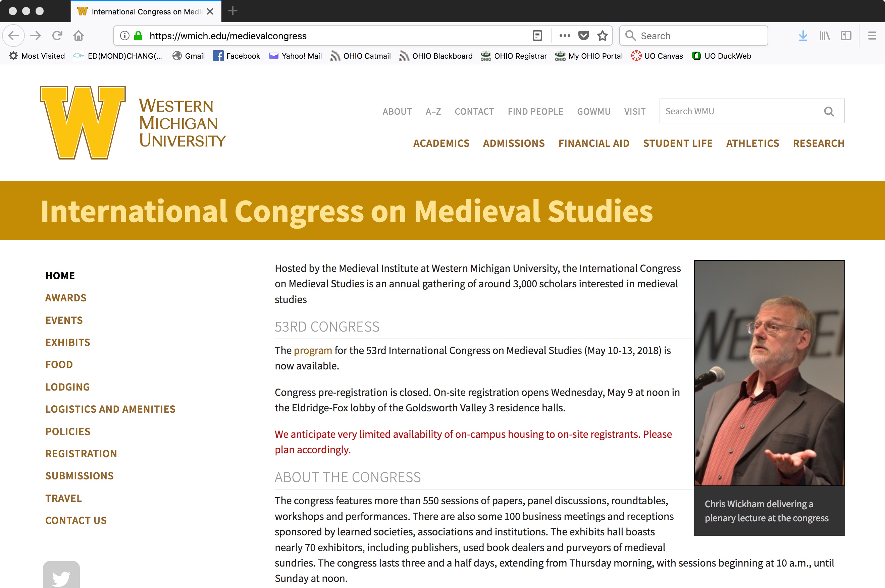The width and height of the screenshot is (885, 588).
Task: Open EXHIBITS in side navigation
Action: coord(67,342)
